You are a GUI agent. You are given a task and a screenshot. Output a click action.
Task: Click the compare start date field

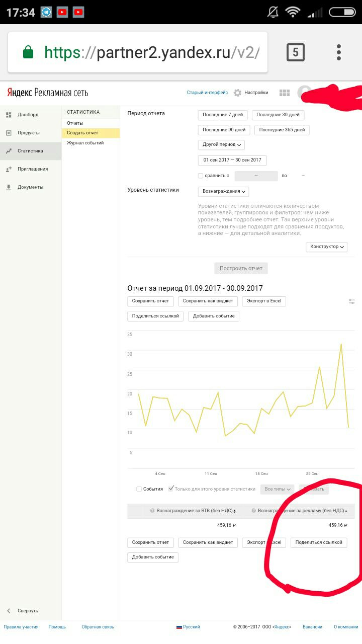pos(256,176)
